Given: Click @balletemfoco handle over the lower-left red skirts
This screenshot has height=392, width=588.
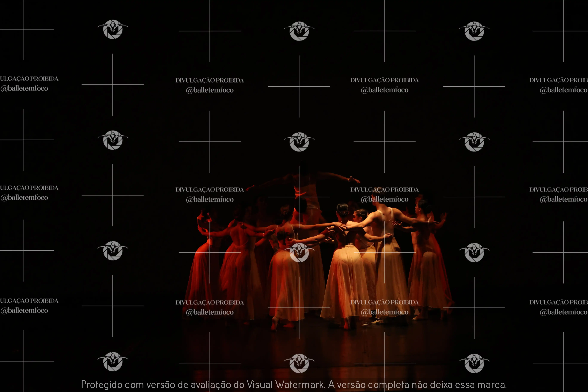Looking at the screenshot, I should point(210,312).
